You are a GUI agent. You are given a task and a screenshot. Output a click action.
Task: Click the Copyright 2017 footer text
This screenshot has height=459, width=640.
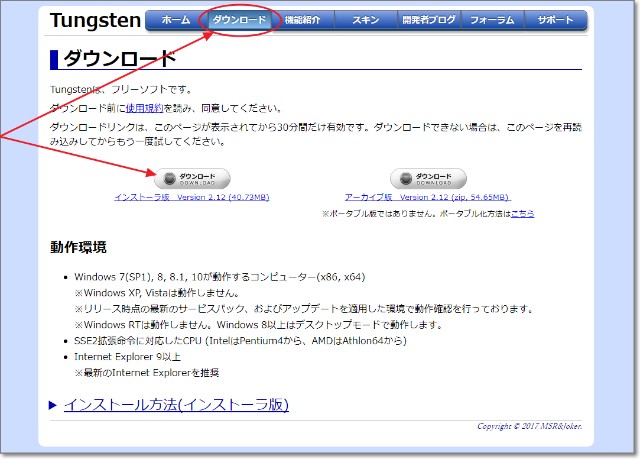[x=527, y=427]
